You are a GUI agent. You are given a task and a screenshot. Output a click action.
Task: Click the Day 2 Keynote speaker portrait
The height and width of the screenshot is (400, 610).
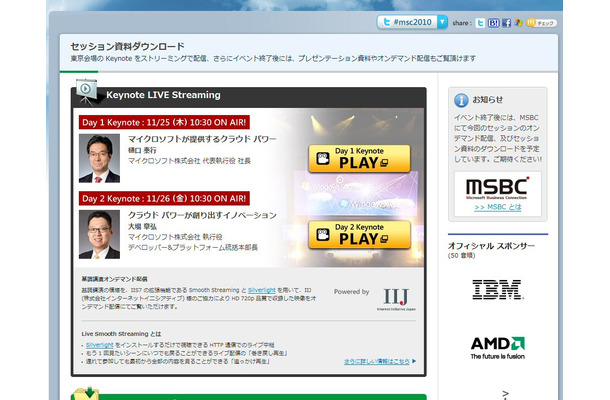pos(99,235)
